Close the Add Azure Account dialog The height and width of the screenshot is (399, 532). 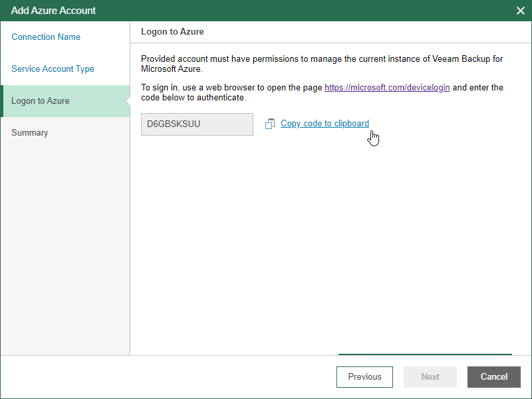[x=521, y=11]
